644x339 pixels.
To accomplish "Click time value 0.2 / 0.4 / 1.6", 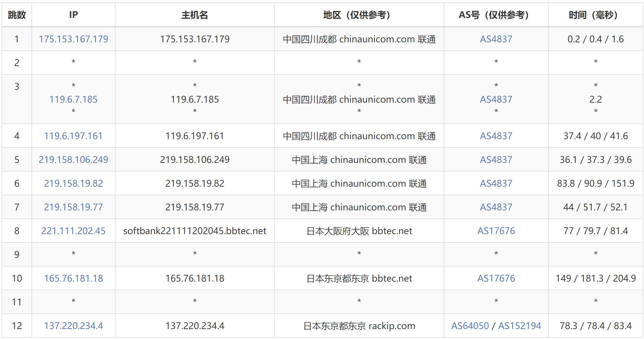I will pos(596,39).
